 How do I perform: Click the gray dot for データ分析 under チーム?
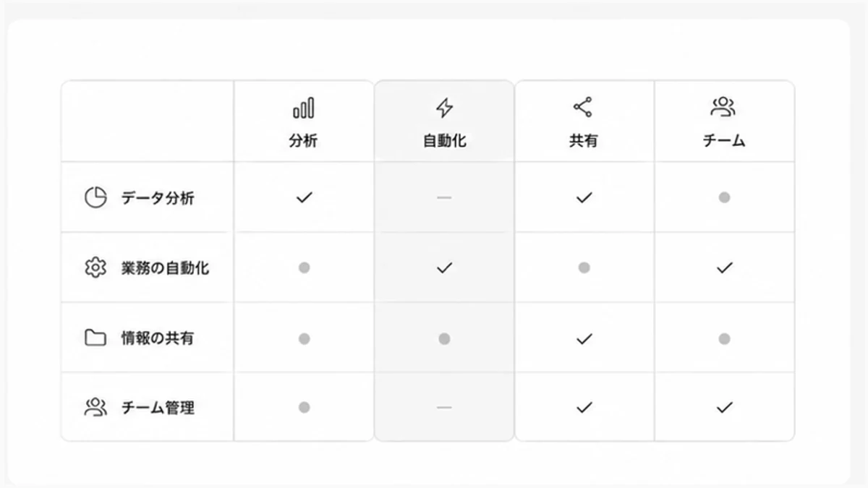(x=723, y=197)
